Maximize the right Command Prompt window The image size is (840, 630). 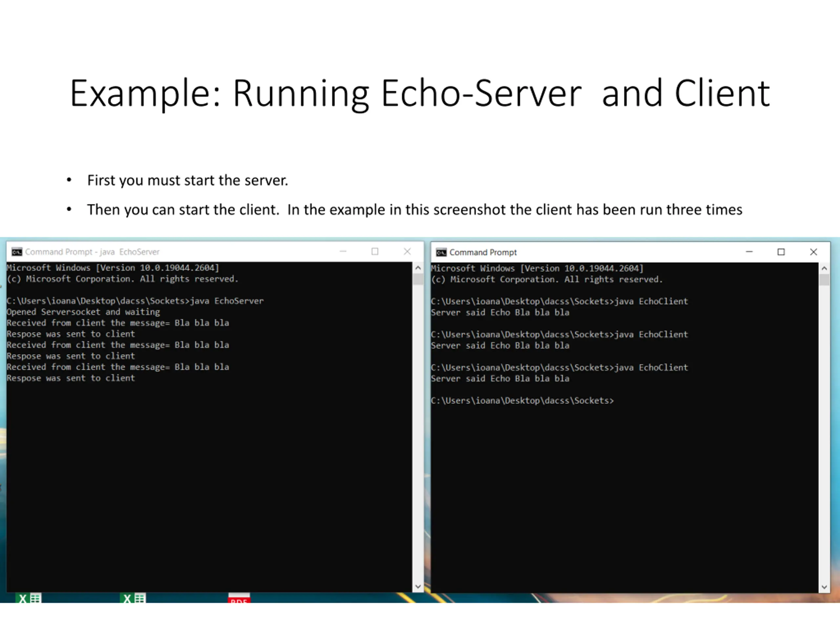tap(781, 252)
